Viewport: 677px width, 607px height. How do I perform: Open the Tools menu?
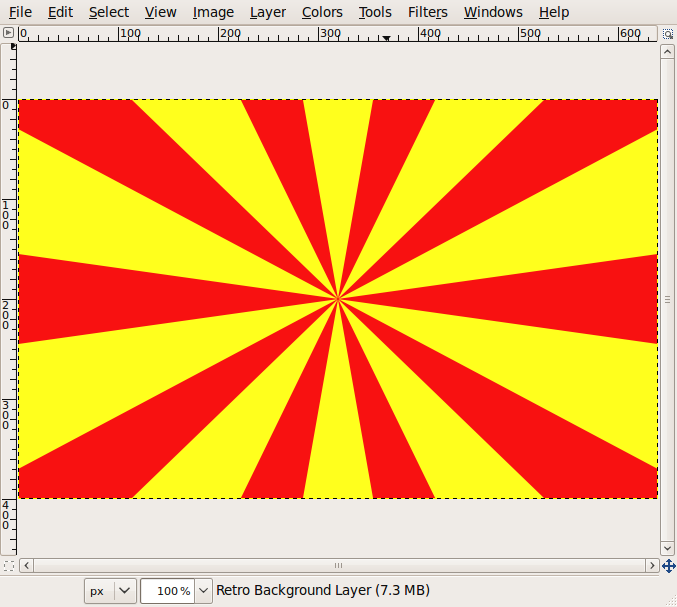375,12
